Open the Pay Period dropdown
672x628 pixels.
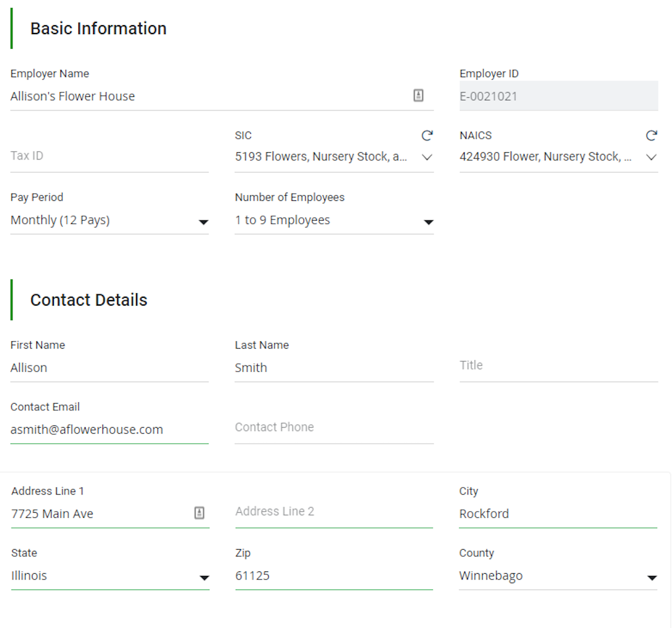[203, 222]
